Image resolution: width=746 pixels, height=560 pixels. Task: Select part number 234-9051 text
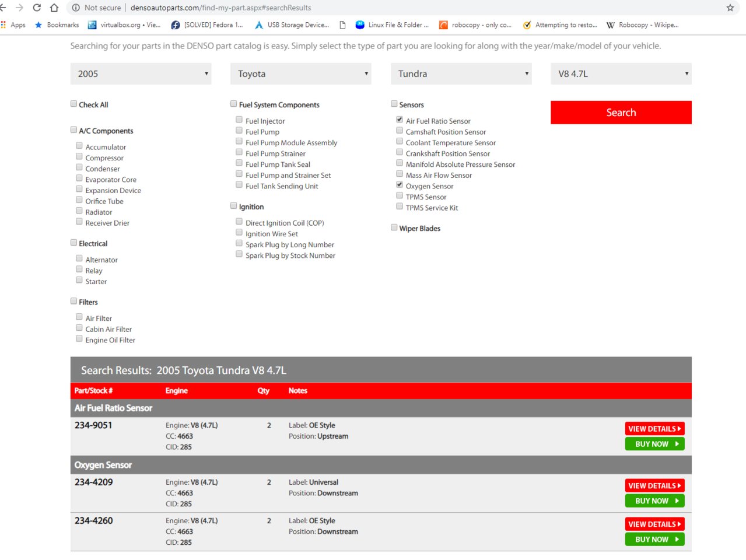click(93, 425)
